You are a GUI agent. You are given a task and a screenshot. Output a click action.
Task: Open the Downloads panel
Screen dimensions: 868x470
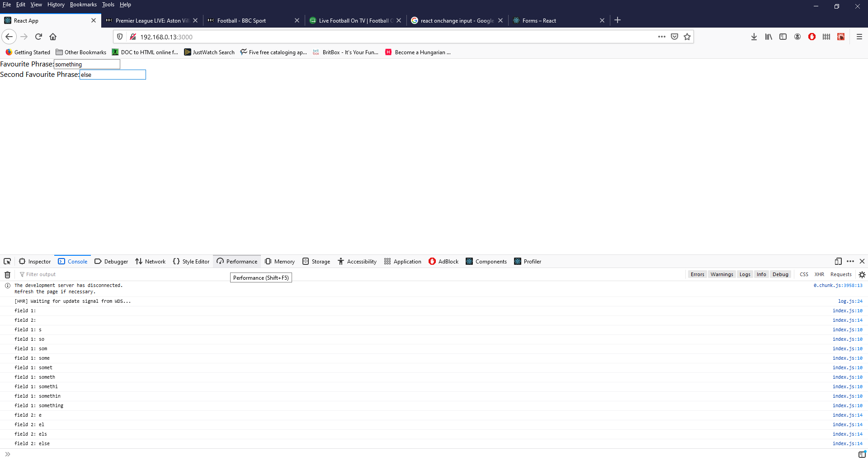click(754, 37)
